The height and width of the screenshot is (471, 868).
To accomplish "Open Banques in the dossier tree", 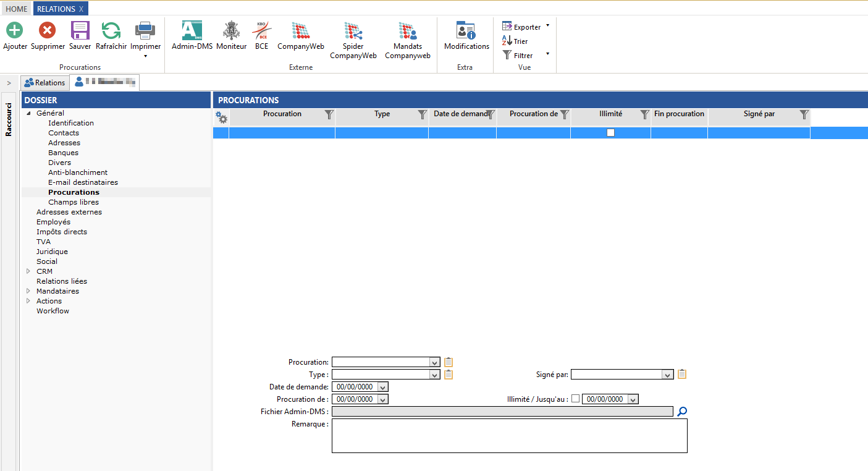I will (x=64, y=153).
